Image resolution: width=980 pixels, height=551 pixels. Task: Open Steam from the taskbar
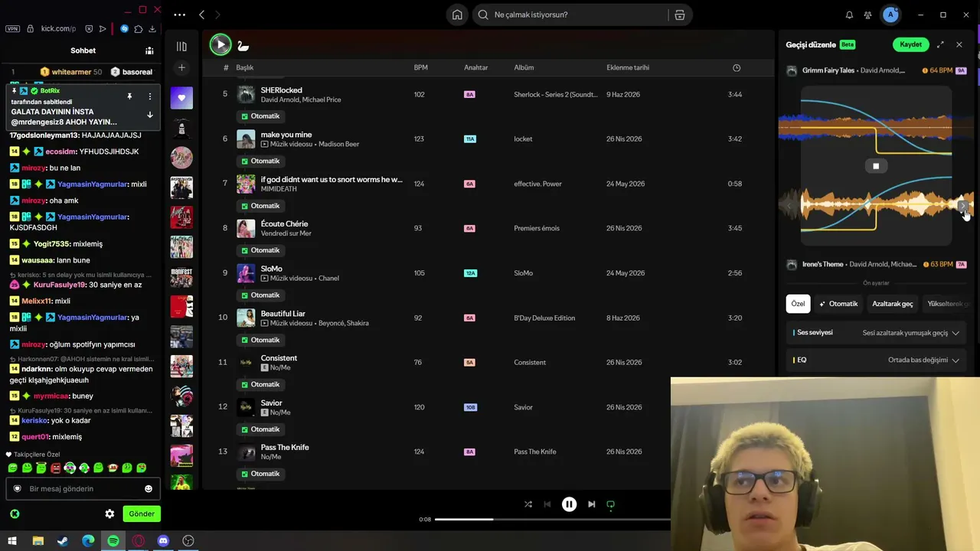(x=63, y=541)
